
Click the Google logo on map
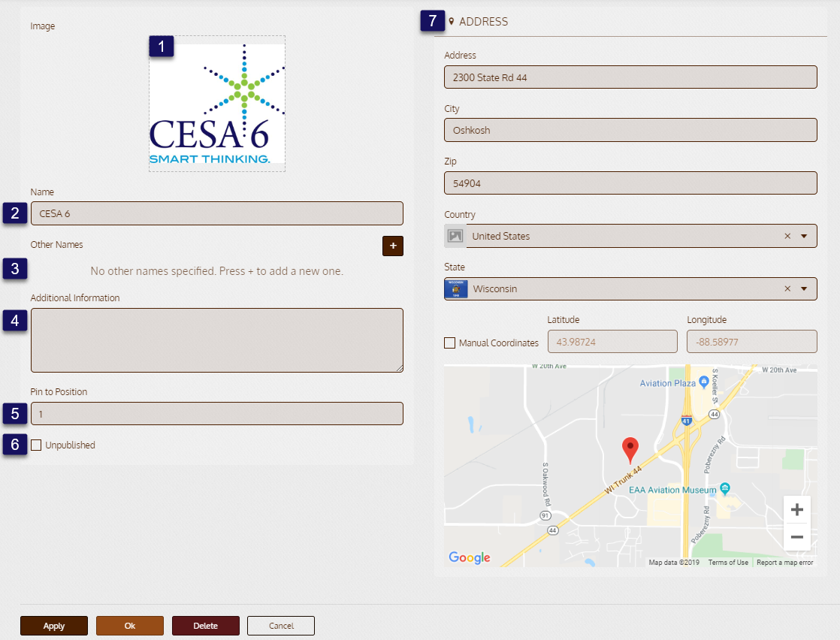coord(470,557)
